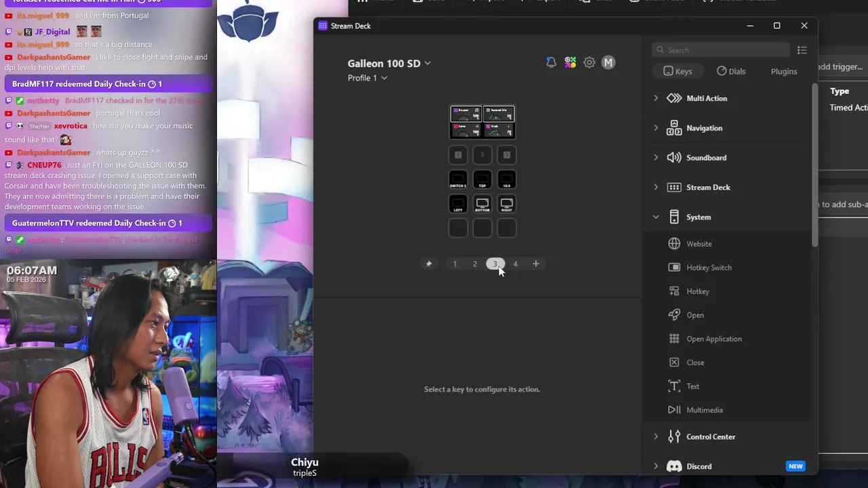Pin the current page with pin icon
Viewport: 868px width, 488px height.
click(x=429, y=264)
